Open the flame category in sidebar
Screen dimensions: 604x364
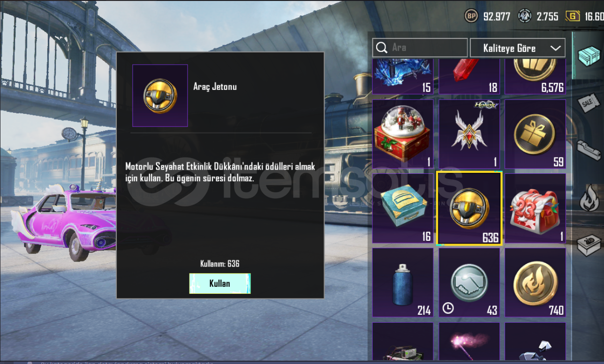click(x=589, y=199)
